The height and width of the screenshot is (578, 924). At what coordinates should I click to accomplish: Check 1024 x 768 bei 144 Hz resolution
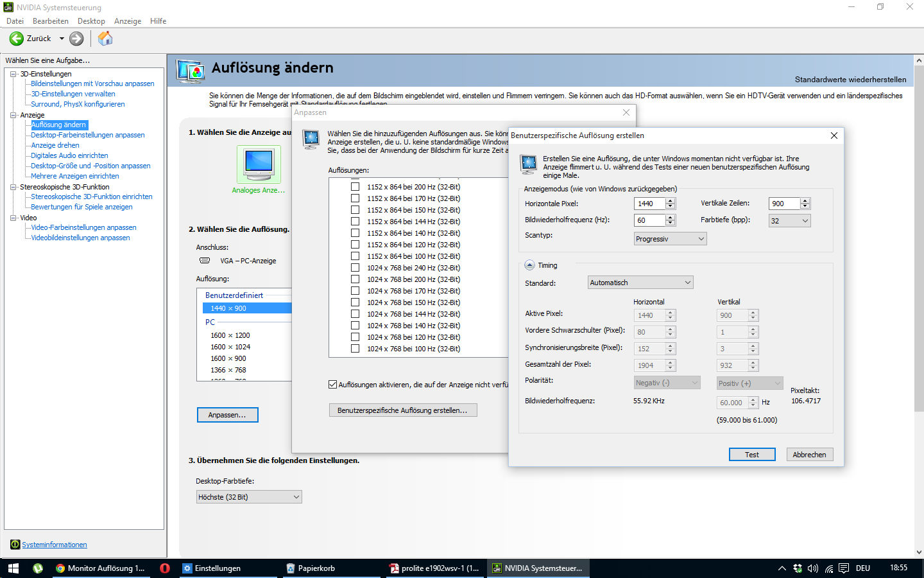pos(355,314)
